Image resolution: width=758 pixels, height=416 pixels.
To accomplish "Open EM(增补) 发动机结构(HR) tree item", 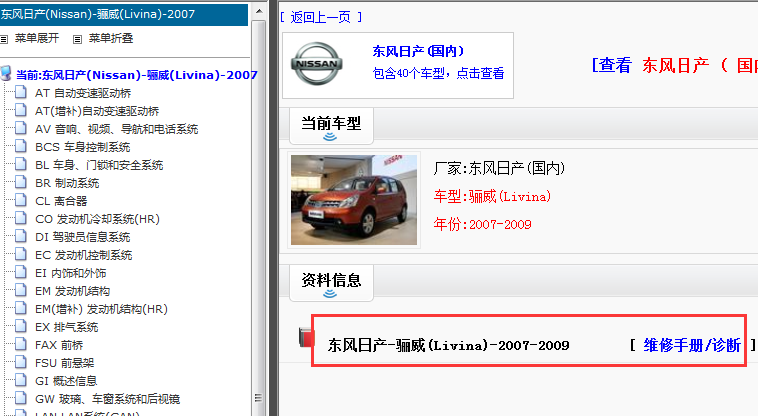I will (x=102, y=309).
